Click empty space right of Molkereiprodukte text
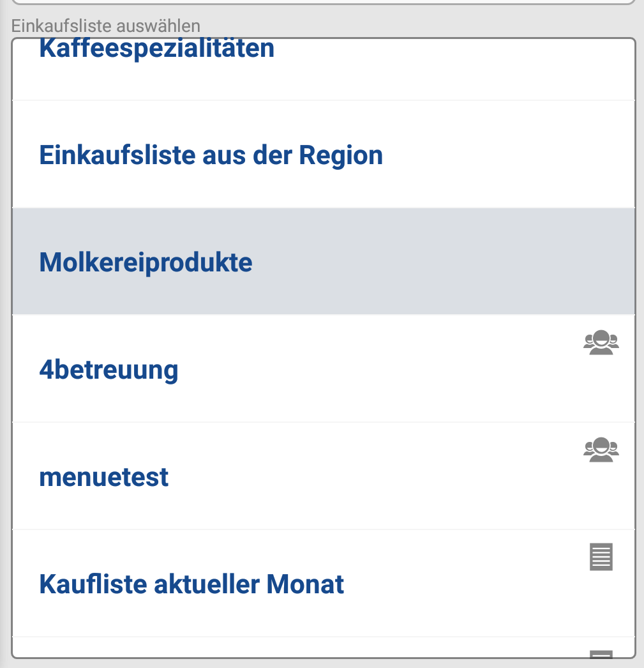Screen dimensions: 644x668 [447, 262]
